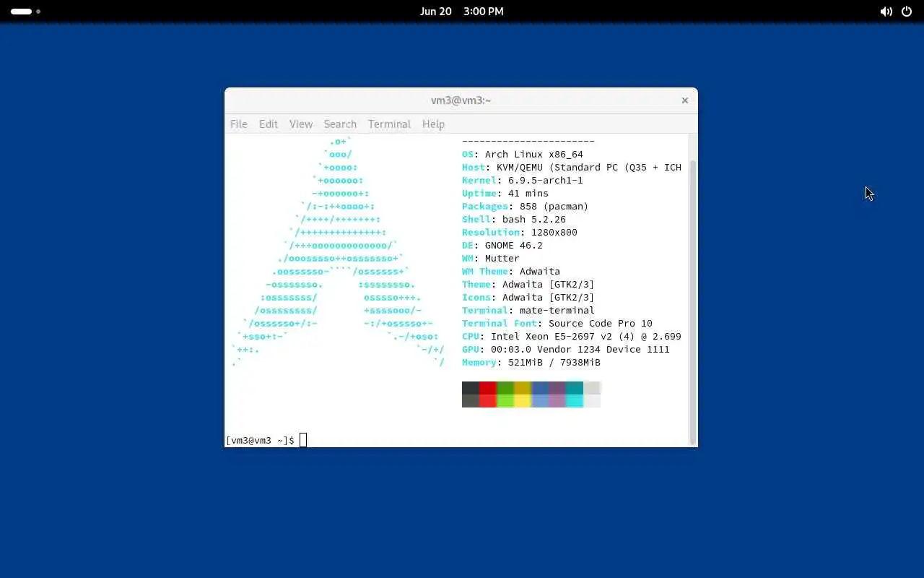Click the 'Terminal: mate-terminal' line
Viewport: 924px width, 578px height.
(x=528, y=310)
